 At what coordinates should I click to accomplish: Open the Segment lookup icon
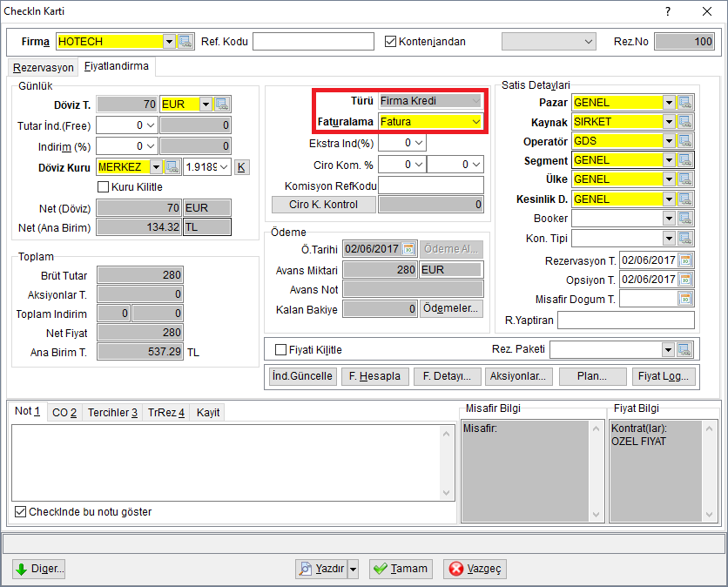pos(685,160)
